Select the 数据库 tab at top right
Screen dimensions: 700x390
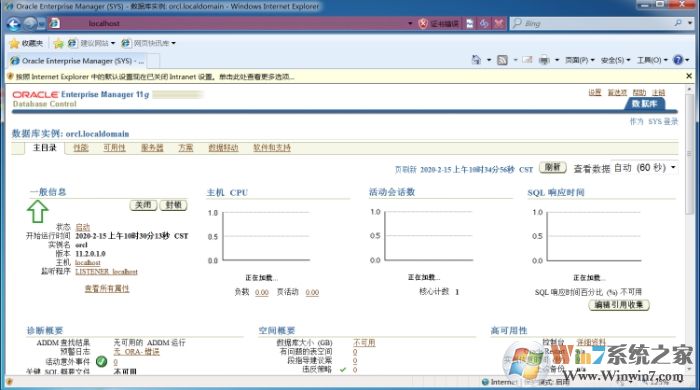tap(645, 104)
